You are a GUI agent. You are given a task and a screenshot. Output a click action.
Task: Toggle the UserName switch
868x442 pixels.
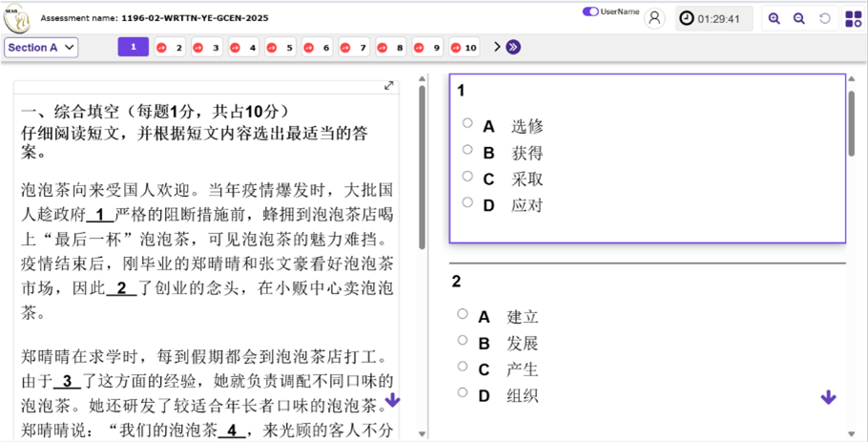tap(590, 11)
